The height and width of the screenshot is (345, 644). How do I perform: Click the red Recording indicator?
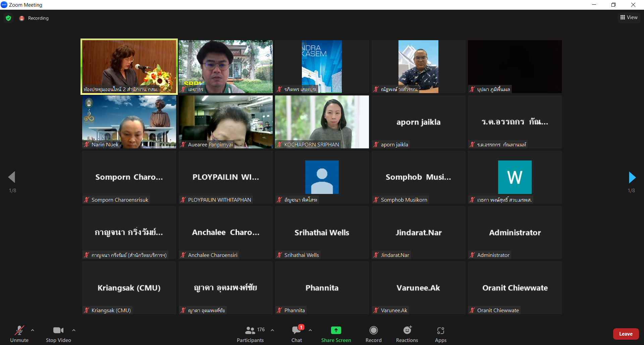point(34,18)
